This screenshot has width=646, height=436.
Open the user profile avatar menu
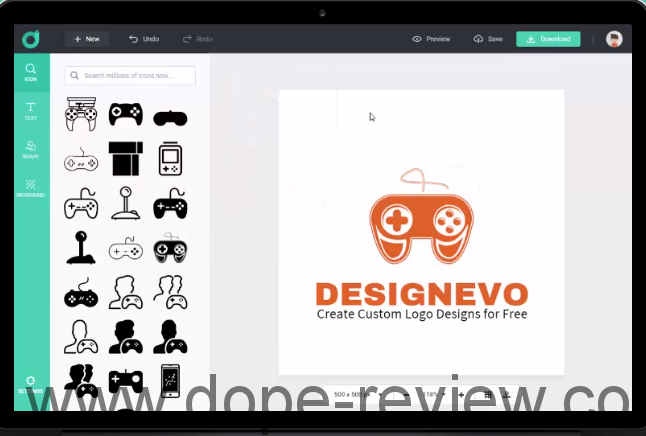(x=614, y=39)
